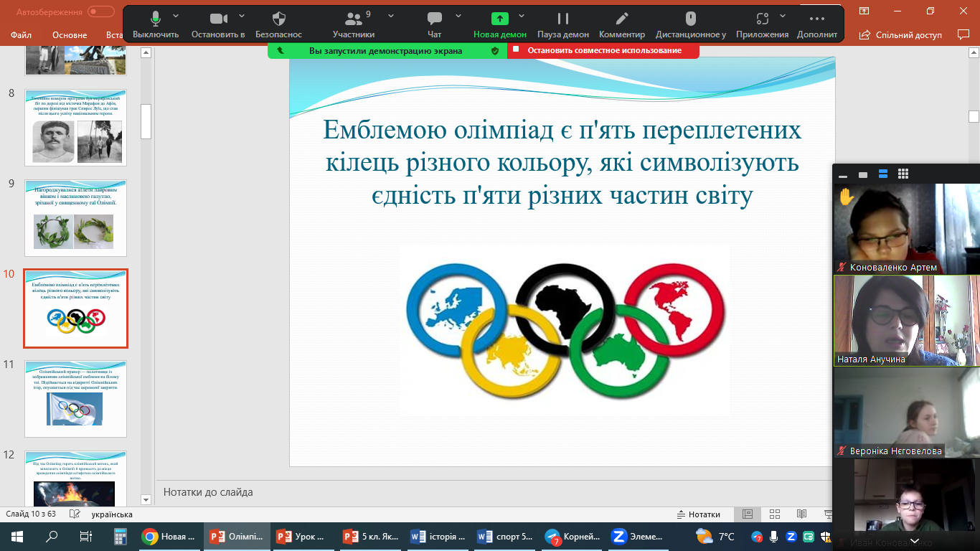The height and width of the screenshot is (551, 980).
Task: Open ribbon display options icon
Action: tap(864, 11)
